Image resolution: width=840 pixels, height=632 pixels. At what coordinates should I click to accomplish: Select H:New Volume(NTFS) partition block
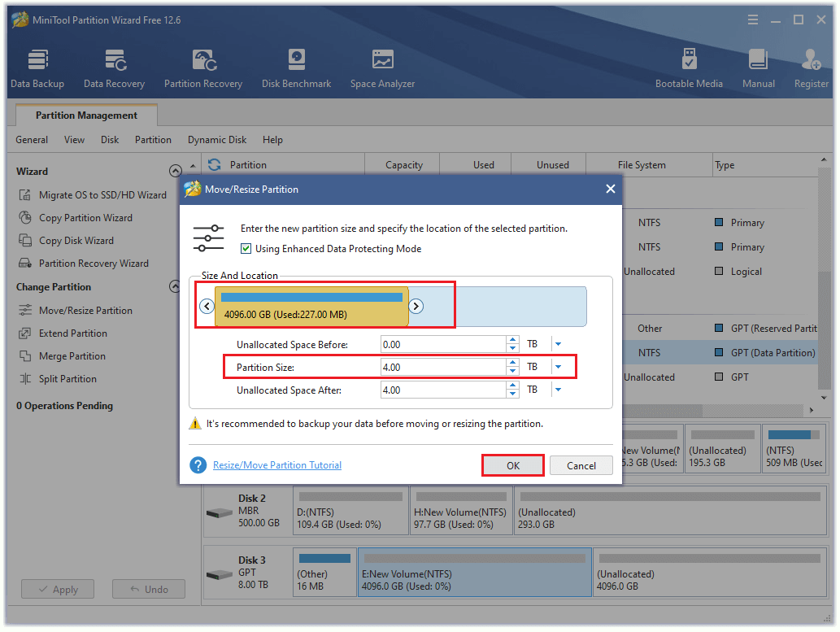point(461,510)
